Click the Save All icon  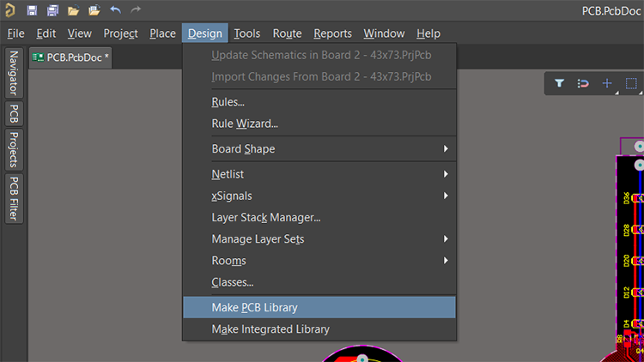pos(52,10)
